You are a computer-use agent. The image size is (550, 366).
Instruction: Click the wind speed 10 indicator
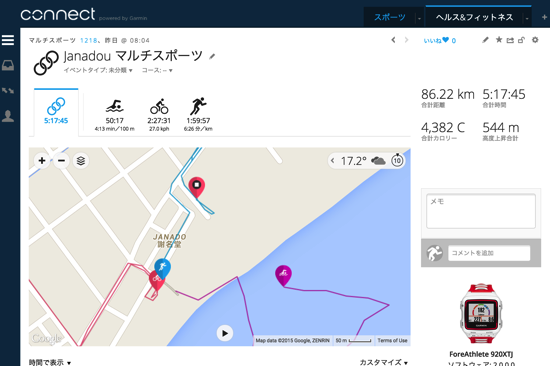pyautogui.click(x=397, y=160)
